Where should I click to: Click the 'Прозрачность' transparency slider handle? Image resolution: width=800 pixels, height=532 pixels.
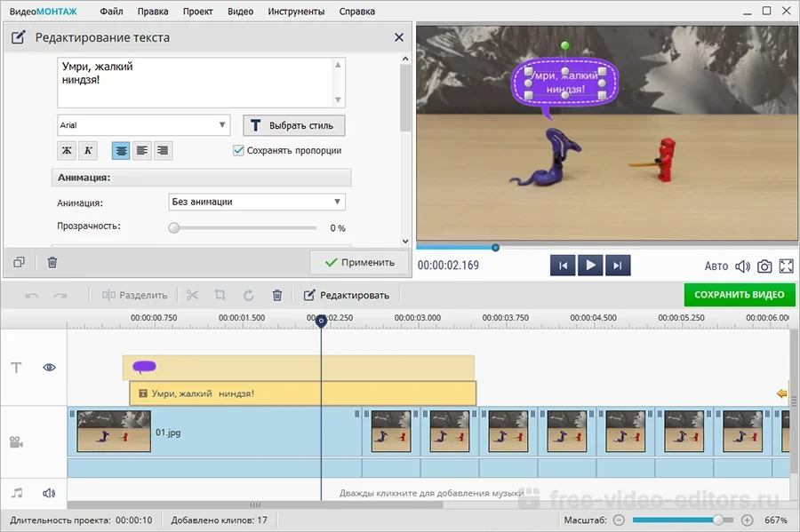coord(174,228)
